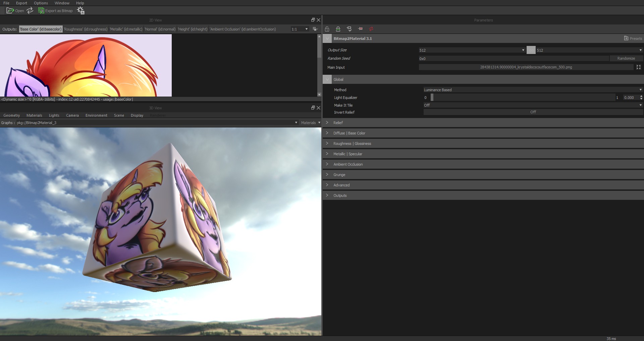Select the 'Base Color' output tab
This screenshot has height=341, width=644.
(41, 29)
